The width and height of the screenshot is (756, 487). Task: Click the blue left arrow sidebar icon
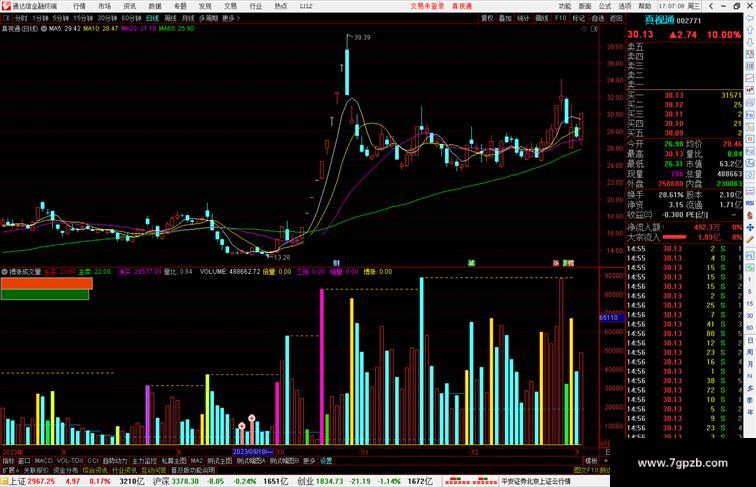[x=750, y=19]
